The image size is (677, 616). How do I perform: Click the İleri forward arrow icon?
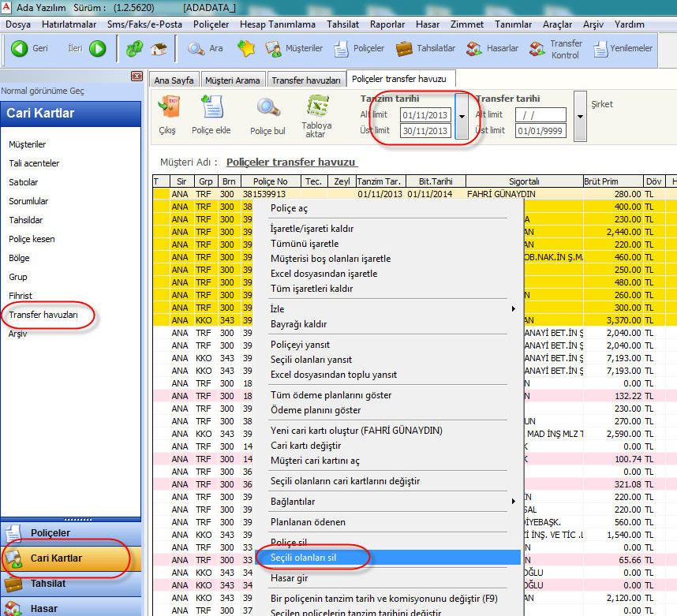pos(97,49)
